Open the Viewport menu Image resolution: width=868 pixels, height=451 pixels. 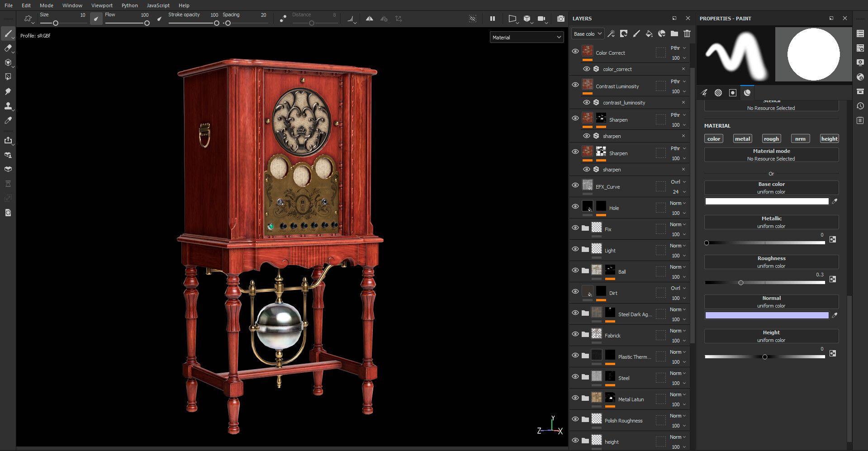tap(102, 5)
